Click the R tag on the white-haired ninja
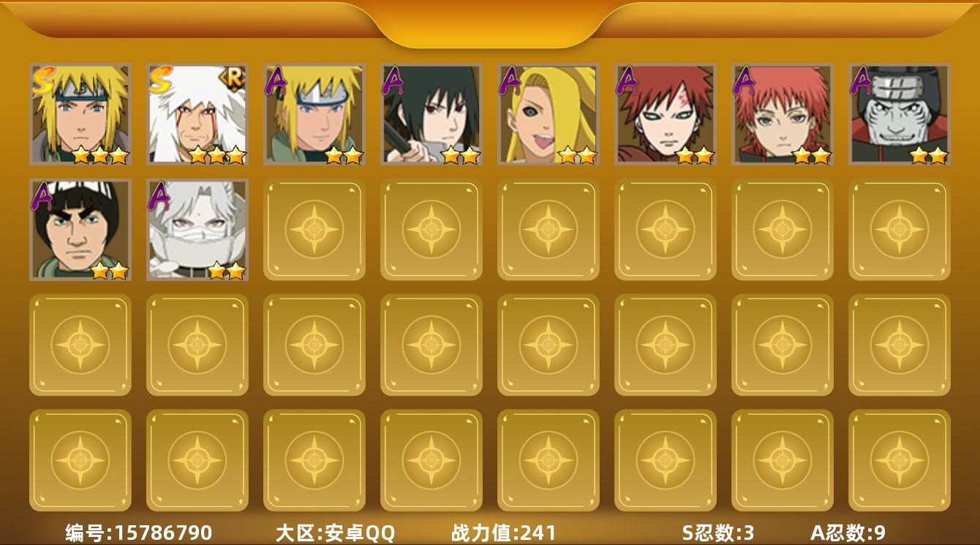This screenshot has height=545, width=980. (x=234, y=78)
